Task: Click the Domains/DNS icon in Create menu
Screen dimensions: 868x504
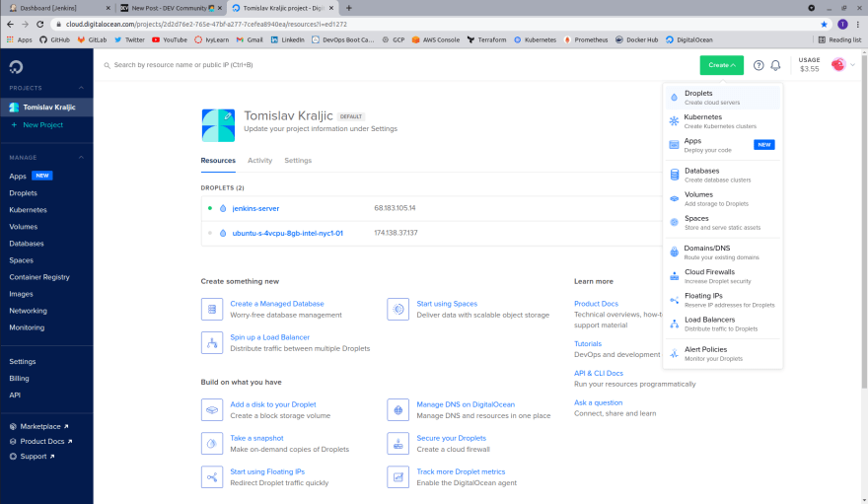Action: coord(675,252)
